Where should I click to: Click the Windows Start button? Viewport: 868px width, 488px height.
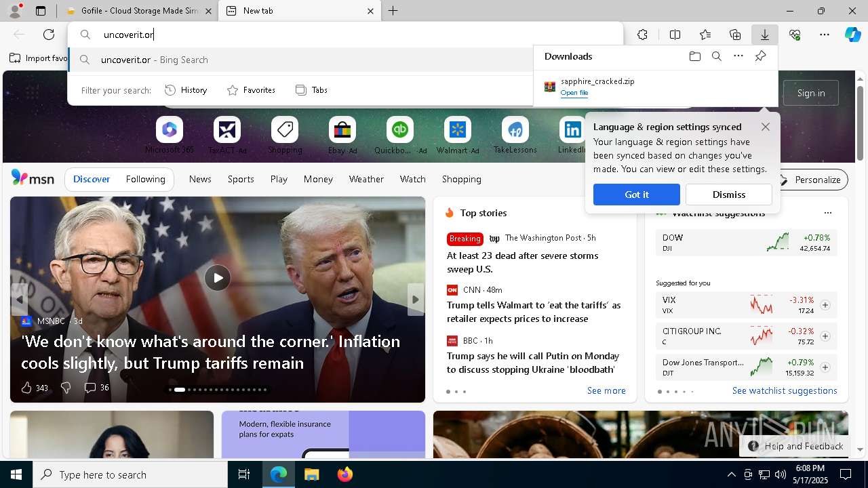pyautogui.click(x=16, y=474)
